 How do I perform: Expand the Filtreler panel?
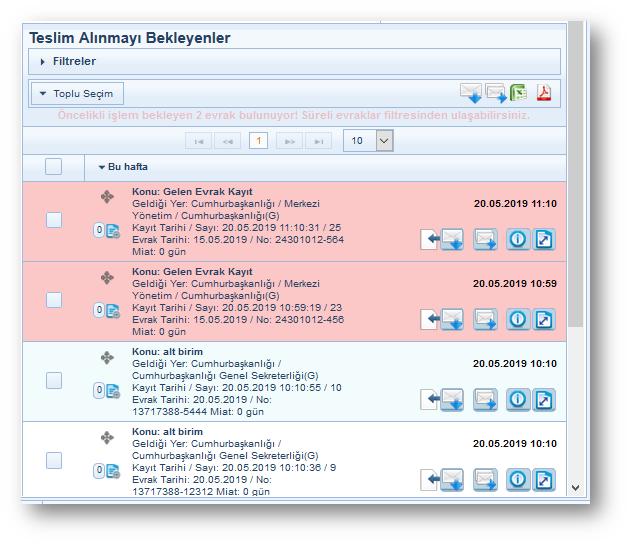click(x=43, y=62)
